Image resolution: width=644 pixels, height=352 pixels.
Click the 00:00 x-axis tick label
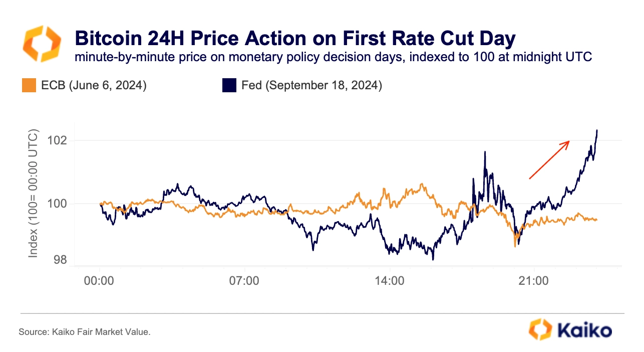(100, 281)
